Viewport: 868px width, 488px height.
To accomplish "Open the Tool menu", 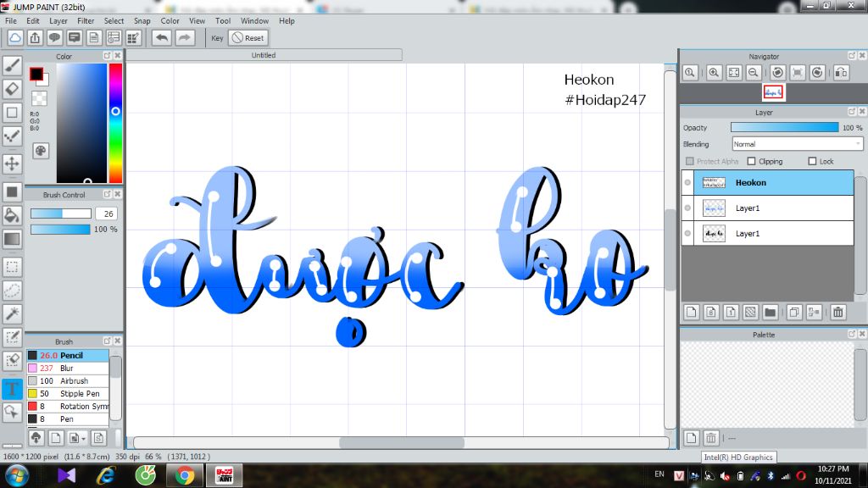I will 223,21.
